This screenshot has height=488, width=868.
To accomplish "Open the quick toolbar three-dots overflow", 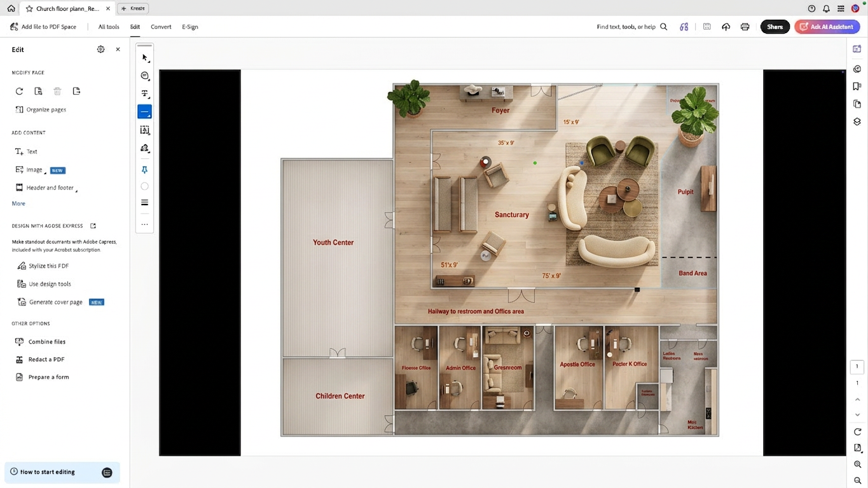I will point(144,224).
